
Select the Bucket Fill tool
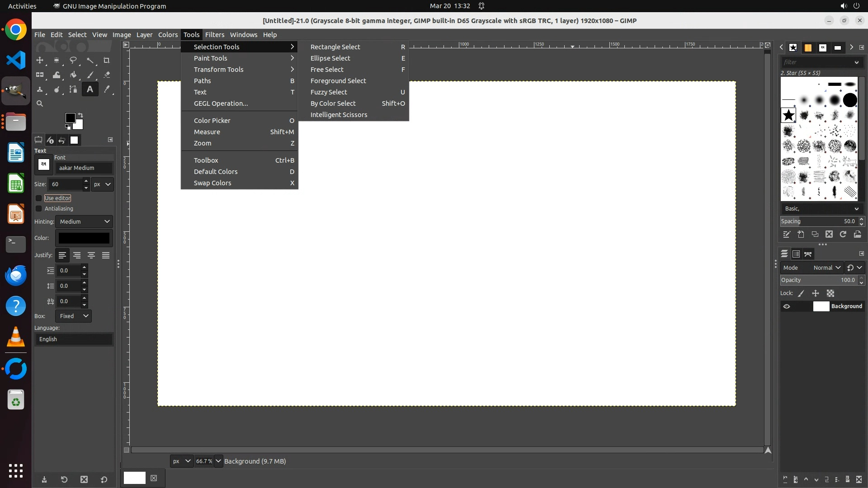pyautogui.click(x=73, y=75)
